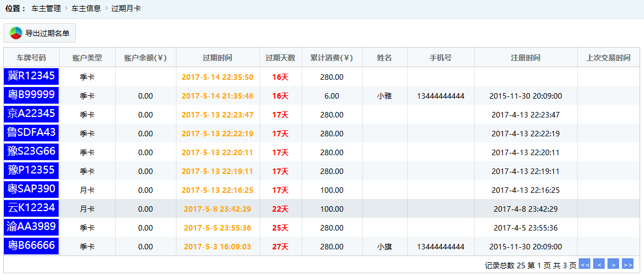Sort by 车牌号码 column header
644x276 pixels.
(31, 58)
